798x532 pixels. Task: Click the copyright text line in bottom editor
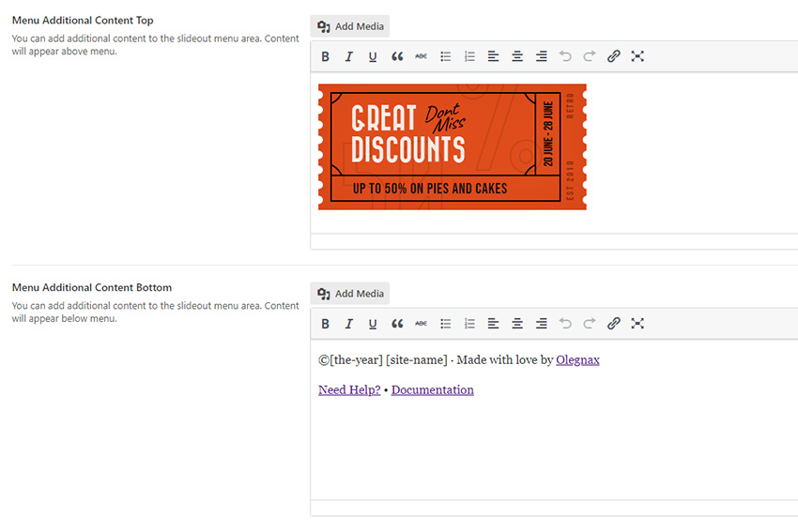click(459, 360)
